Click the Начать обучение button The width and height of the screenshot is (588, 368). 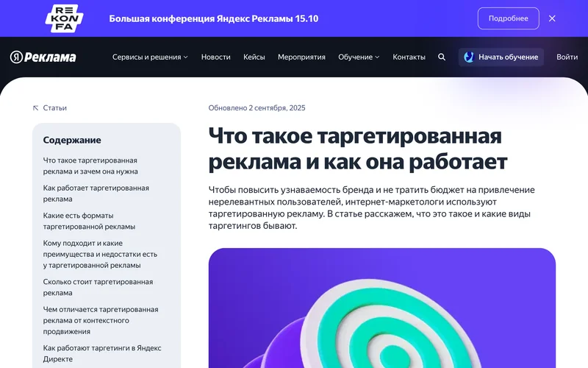[501, 57]
